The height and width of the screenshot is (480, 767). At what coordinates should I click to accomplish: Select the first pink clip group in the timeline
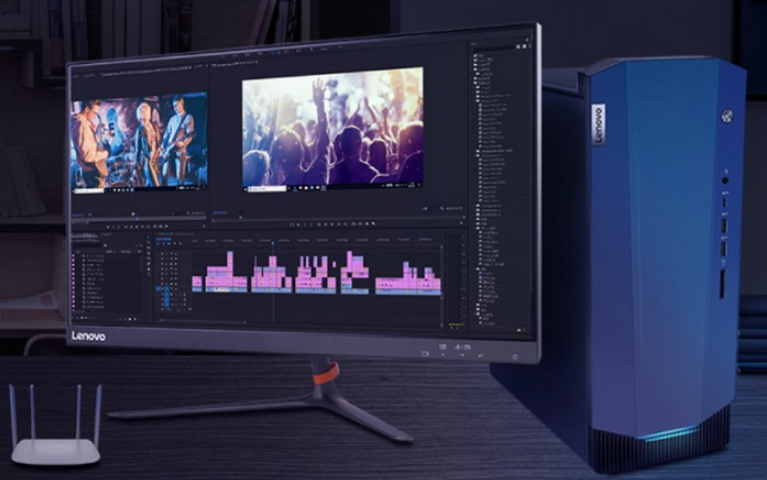point(197,284)
